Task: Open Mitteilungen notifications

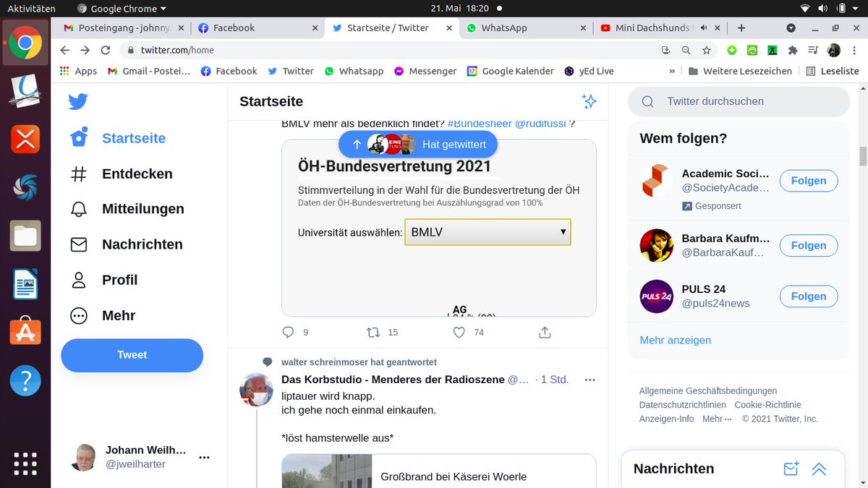Action: tap(127, 209)
